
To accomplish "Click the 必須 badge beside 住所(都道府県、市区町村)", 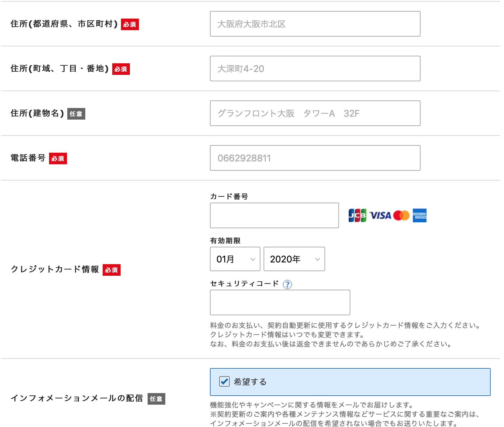I will tap(130, 24).
